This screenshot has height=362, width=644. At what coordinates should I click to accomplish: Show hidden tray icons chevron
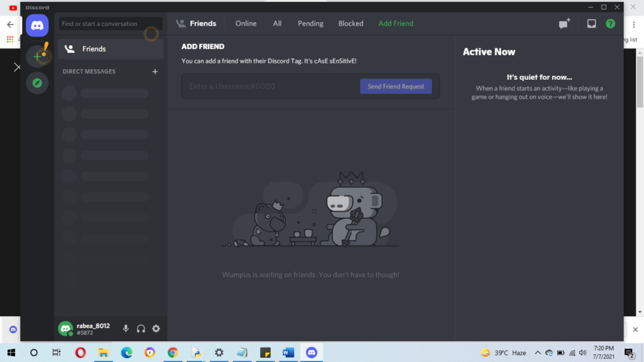tap(537, 353)
